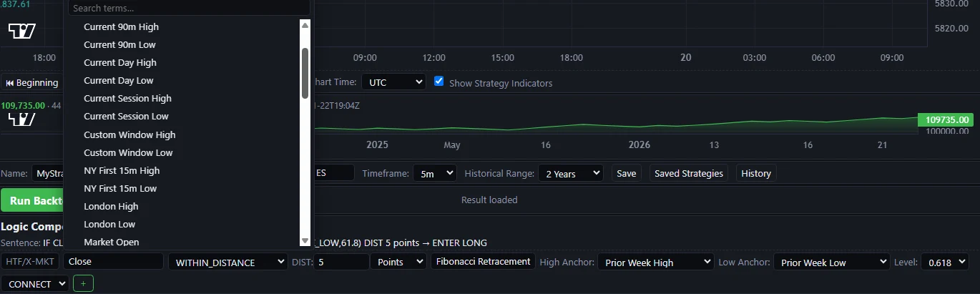The image size is (980, 294).
Task: Click the dropdown list scrollbar thumb
Action: pyautogui.click(x=305, y=73)
